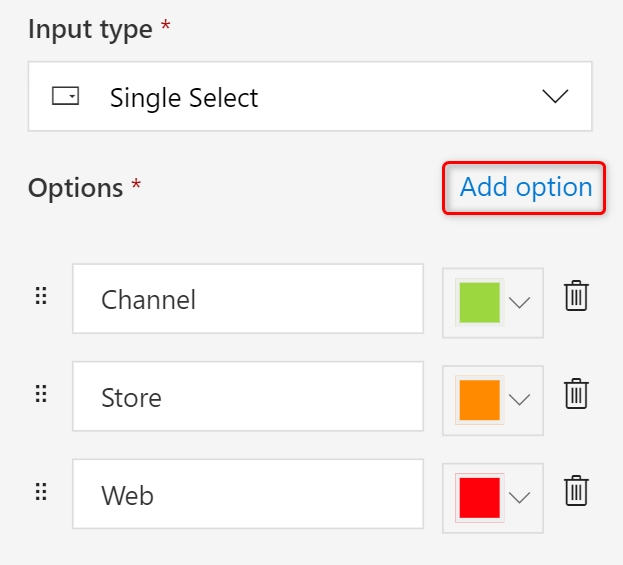Viewport: 623px width, 565px height.
Task: Click the trash icon beside Web
Action: point(576,492)
